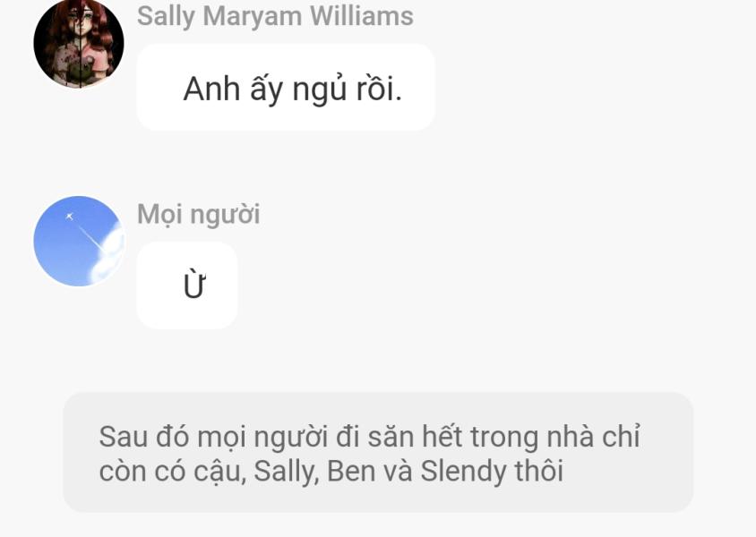Viewport: 756px width, 537px height.
Task: Select the Sally Maryam Williams sender name
Action: (275, 16)
